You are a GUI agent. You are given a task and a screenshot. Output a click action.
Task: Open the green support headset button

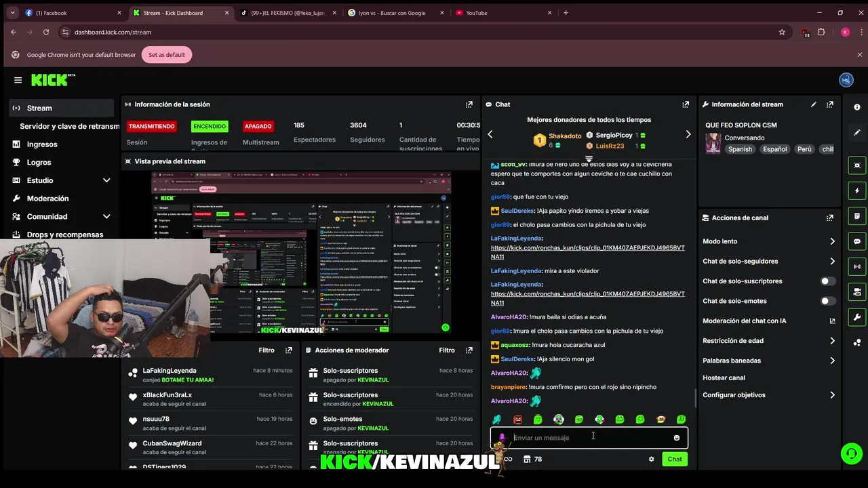[850, 453]
